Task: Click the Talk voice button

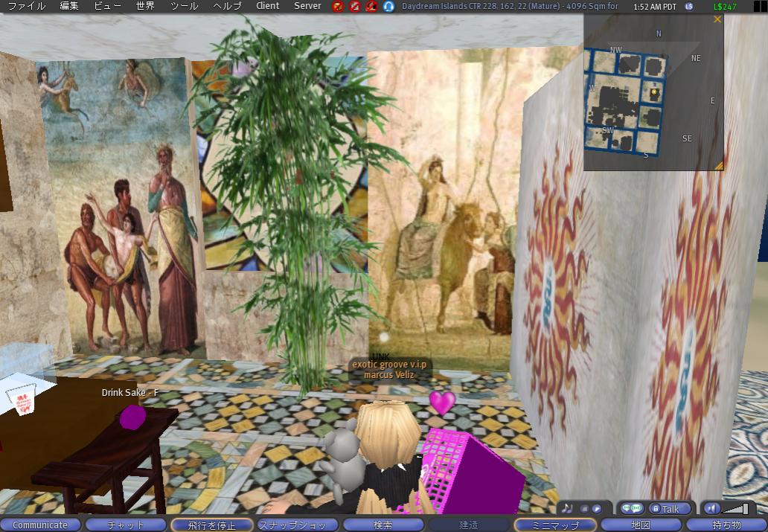Action: tap(670, 508)
